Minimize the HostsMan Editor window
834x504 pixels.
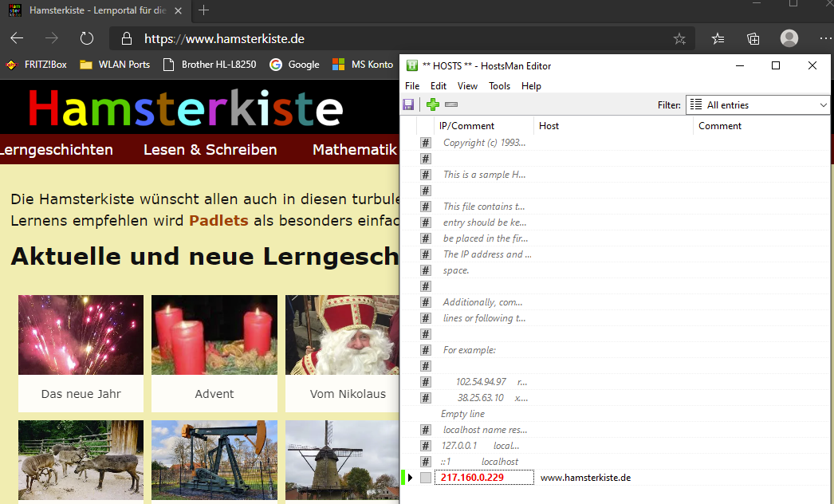coord(739,65)
